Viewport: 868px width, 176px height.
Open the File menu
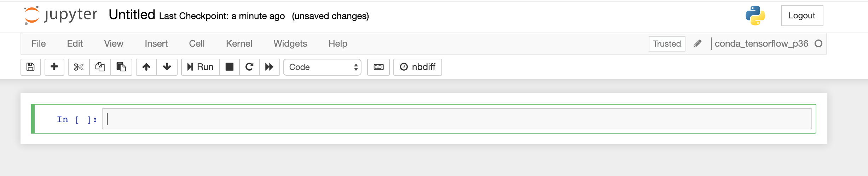pyautogui.click(x=39, y=44)
